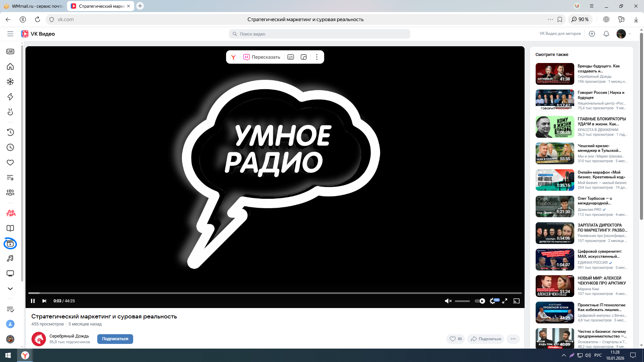Image resolution: width=644 pixels, height=362 pixels.
Task: Open the watch history icon in sidebar
Action: [10, 132]
